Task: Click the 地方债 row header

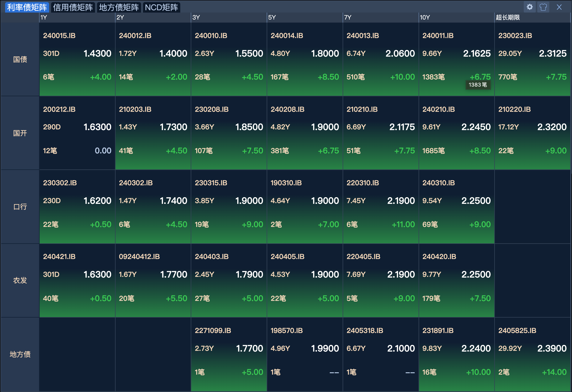Action: pos(20,354)
